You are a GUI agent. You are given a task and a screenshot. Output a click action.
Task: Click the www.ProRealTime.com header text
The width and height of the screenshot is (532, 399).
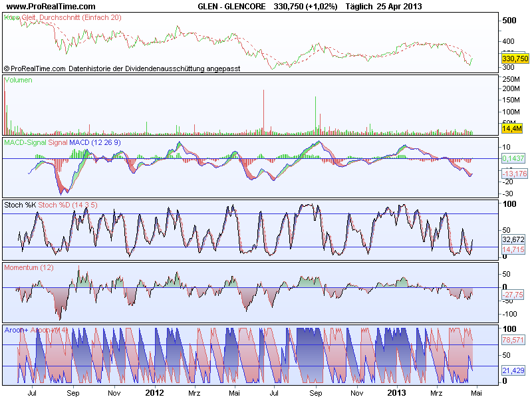[51, 6]
